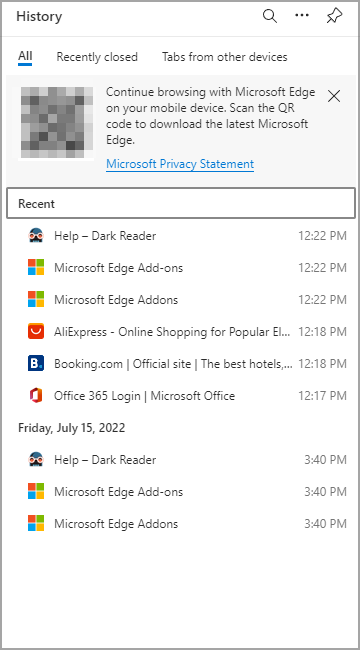Dismiss the mobile QR code banner
This screenshot has width=360, height=650.
coord(334,96)
